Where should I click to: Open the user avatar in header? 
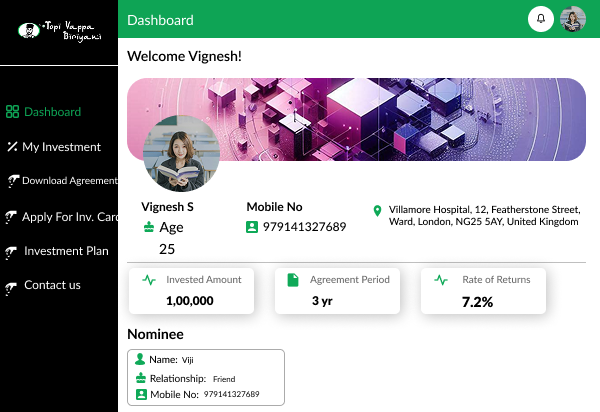tap(573, 19)
